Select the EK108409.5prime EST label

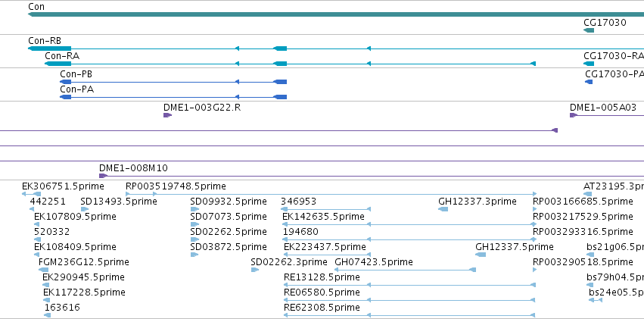[x=75, y=247]
